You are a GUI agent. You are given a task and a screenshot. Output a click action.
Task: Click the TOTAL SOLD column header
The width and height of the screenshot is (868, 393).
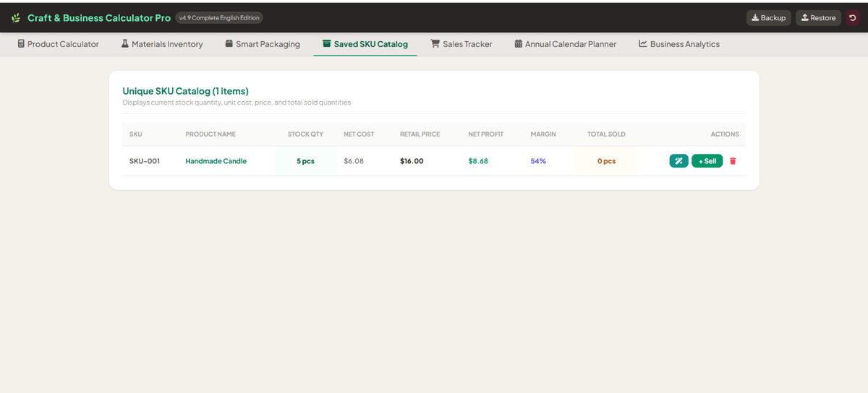tap(606, 134)
